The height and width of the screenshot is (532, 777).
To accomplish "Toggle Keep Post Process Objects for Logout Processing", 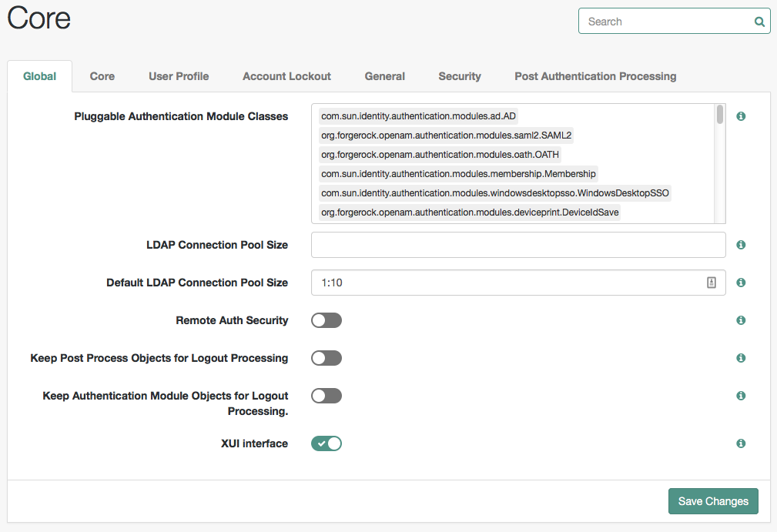I will click(327, 358).
